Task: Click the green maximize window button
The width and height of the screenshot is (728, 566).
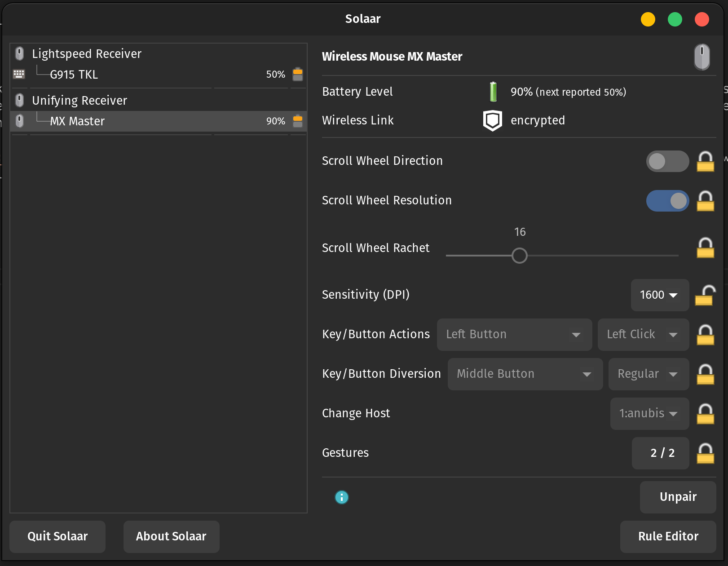Action: point(675,19)
